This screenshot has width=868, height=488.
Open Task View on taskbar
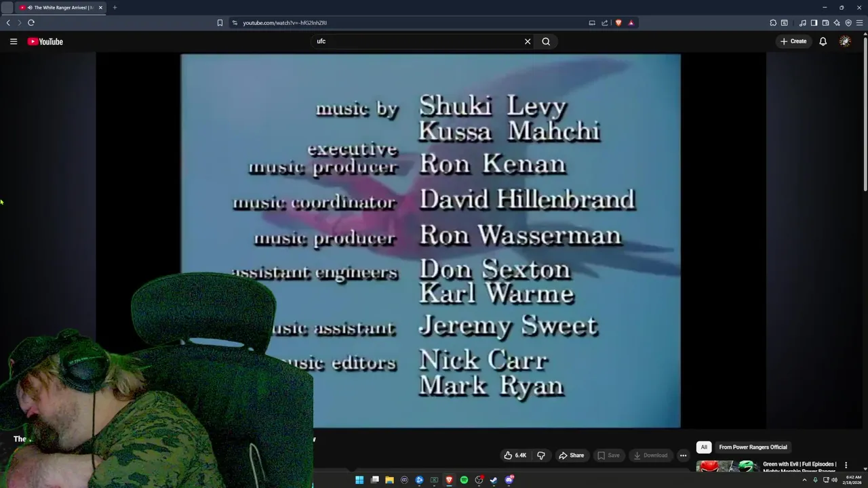[x=374, y=480]
